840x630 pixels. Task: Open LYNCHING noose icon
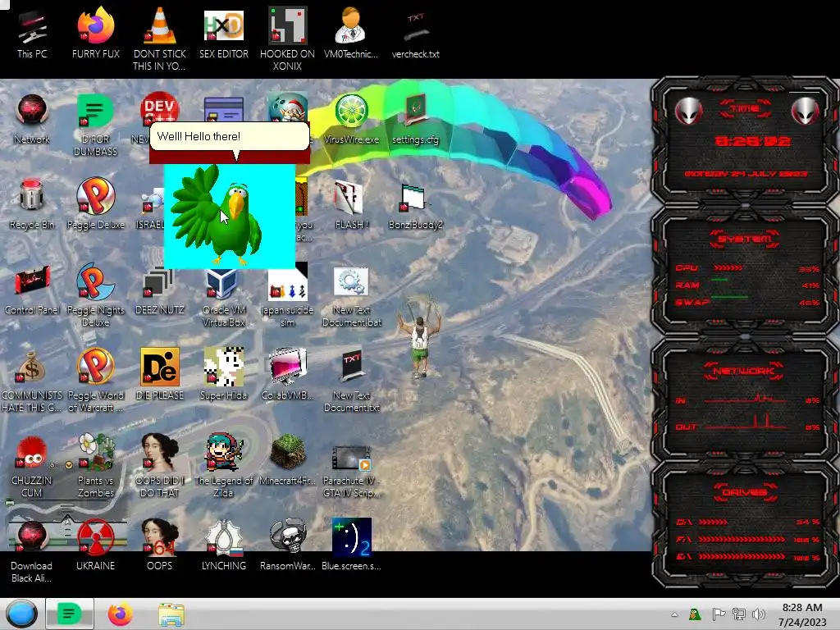point(223,545)
